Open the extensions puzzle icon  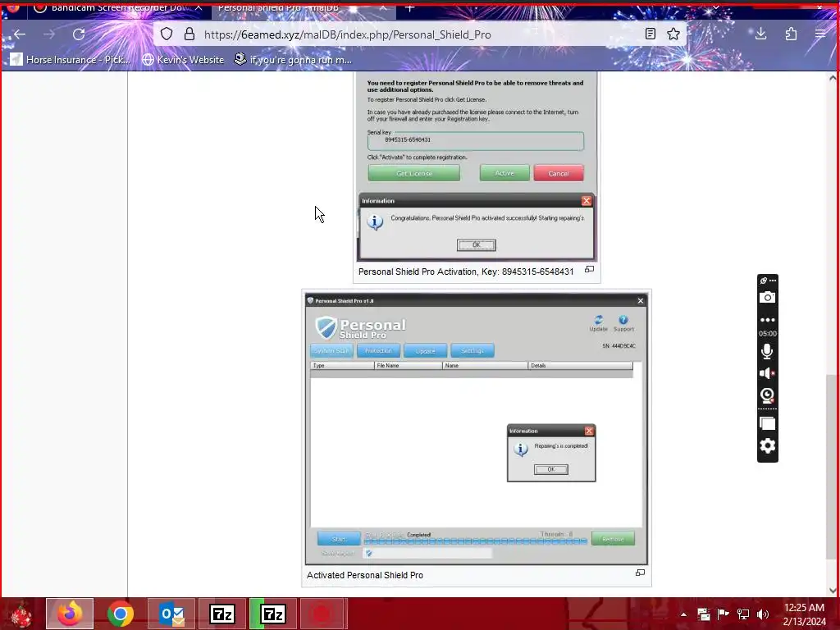coord(792,34)
